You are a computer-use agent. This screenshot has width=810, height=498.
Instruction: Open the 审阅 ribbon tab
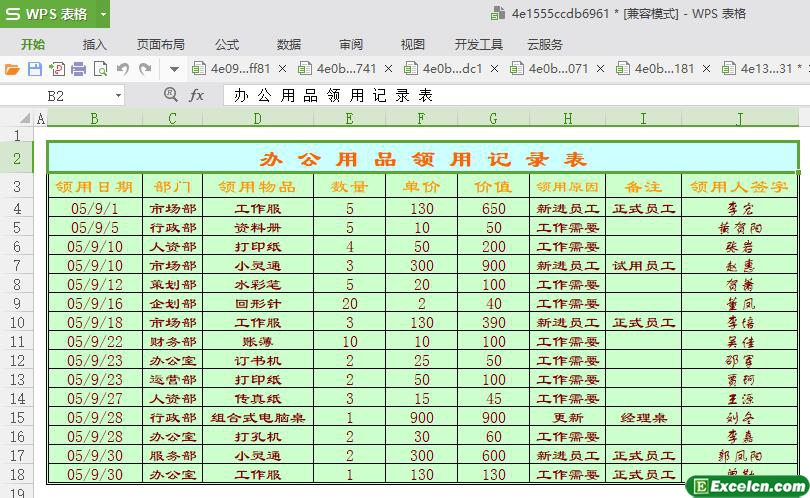[x=351, y=44]
